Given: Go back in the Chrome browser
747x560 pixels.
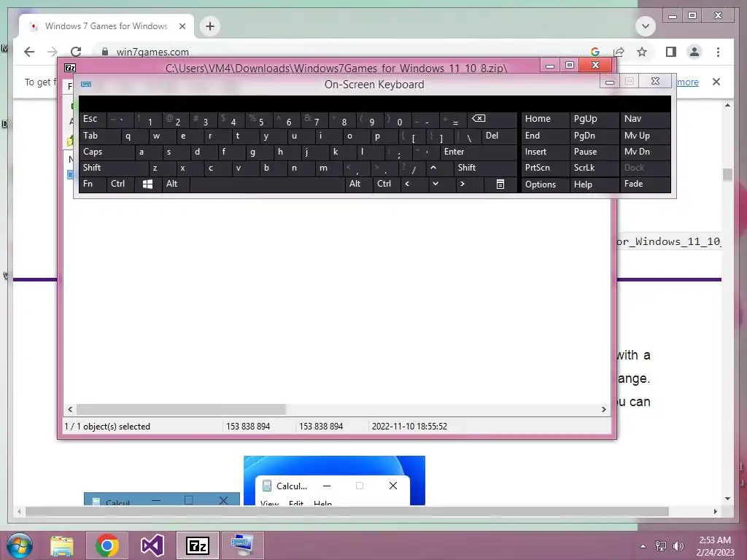Looking at the screenshot, I should click(x=29, y=52).
